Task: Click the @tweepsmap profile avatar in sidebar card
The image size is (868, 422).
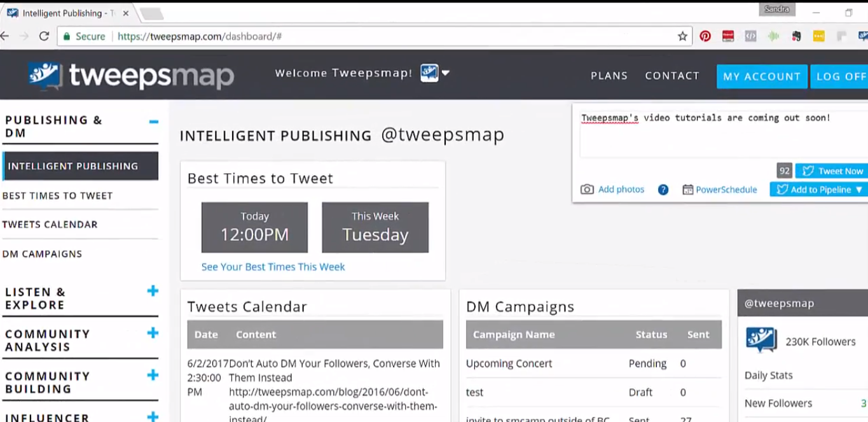Action: coord(761,341)
